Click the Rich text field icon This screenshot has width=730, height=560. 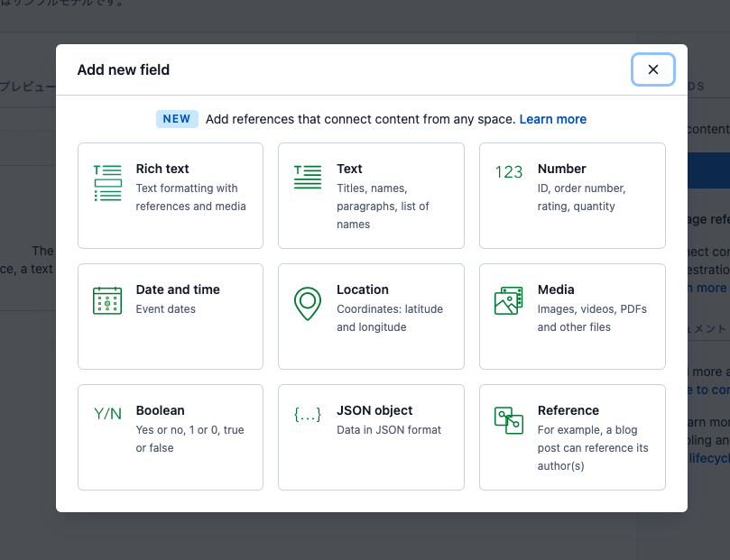pyautogui.click(x=107, y=183)
